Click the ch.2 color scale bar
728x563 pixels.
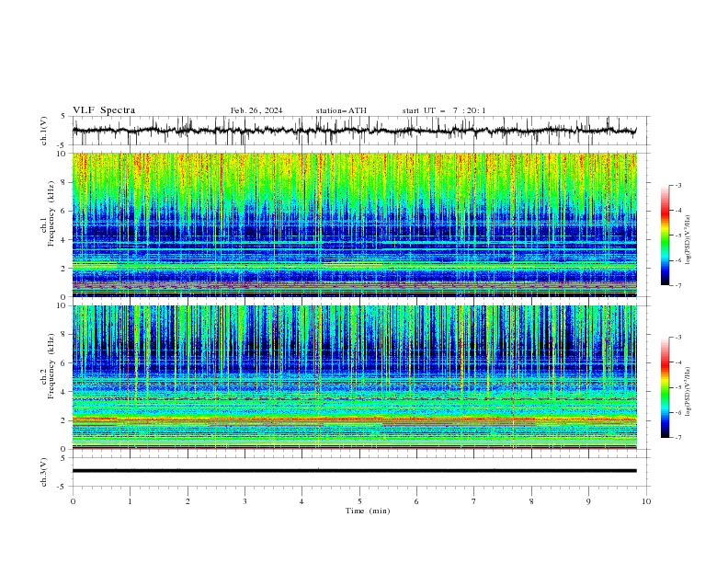[665, 387]
